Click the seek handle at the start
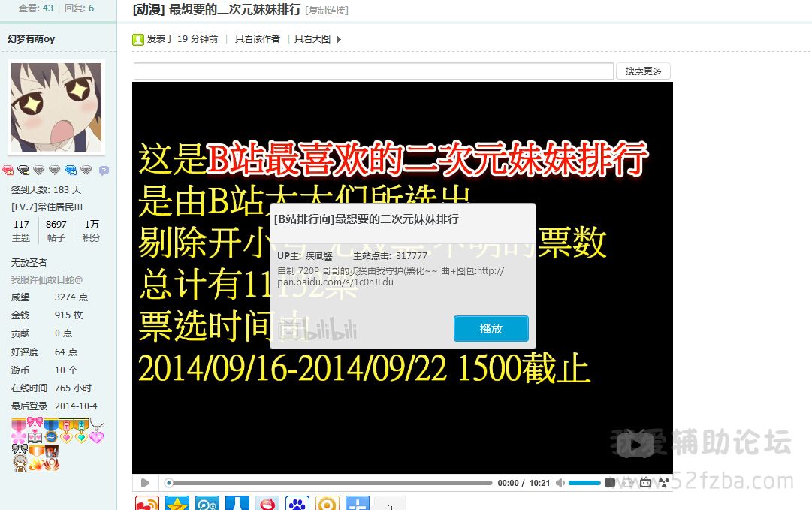 [x=169, y=483]
